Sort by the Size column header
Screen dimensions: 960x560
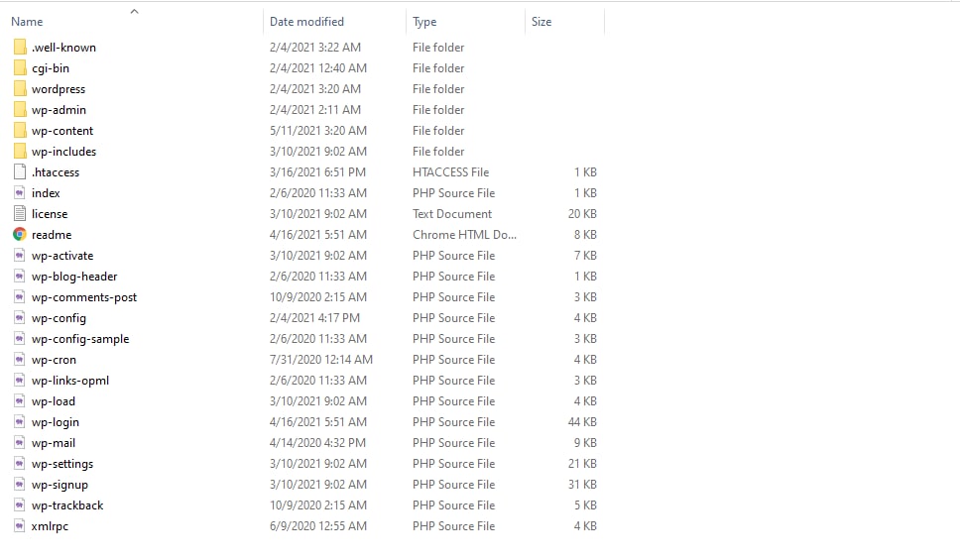(541, 22)
